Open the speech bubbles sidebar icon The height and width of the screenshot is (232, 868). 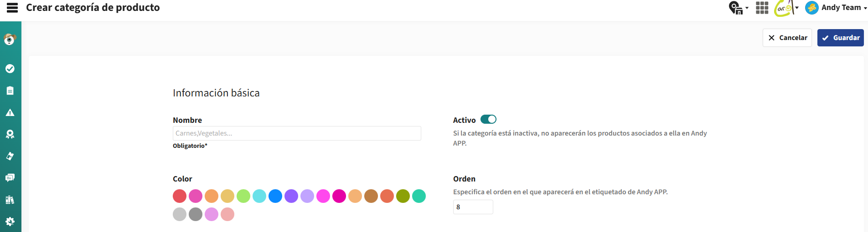(x=10, y=177)
